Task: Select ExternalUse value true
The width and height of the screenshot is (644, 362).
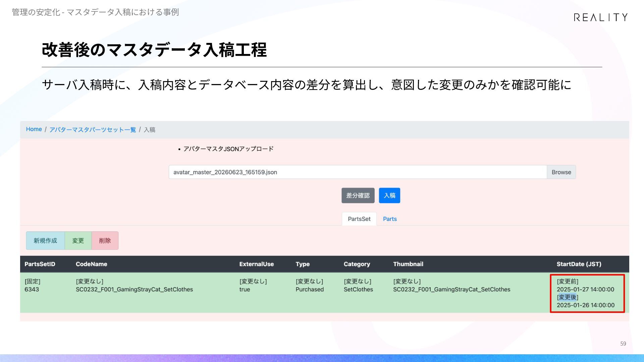Action: 245,290
